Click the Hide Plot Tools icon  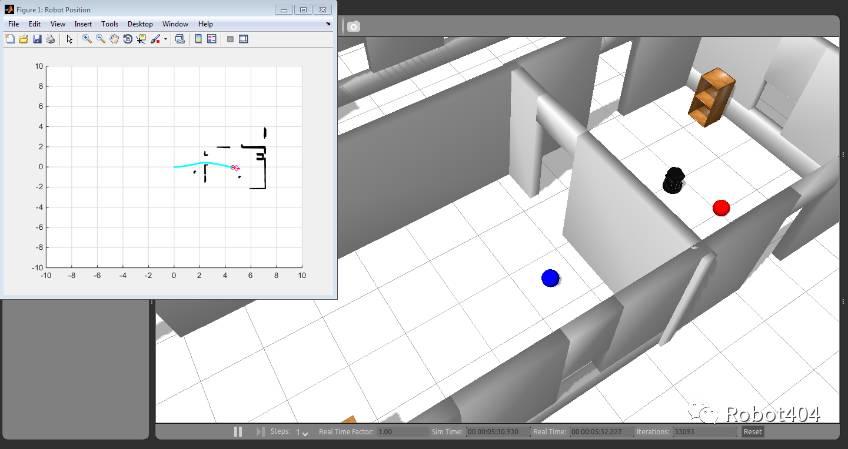230,39
